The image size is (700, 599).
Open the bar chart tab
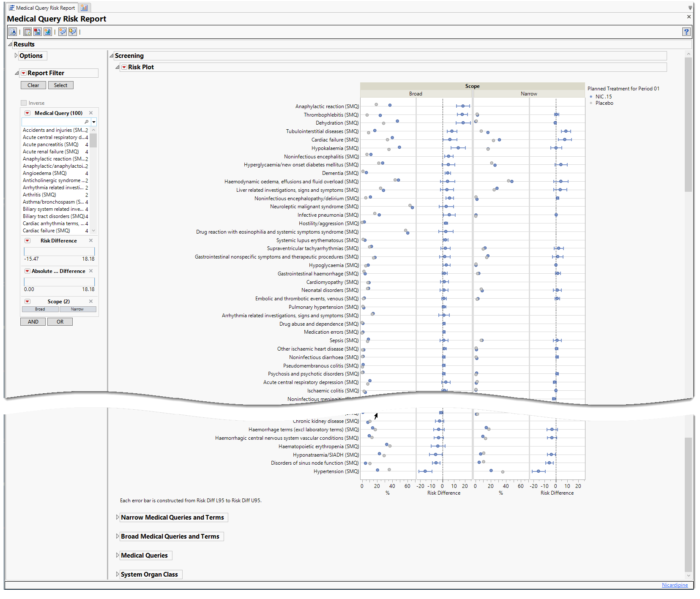84,8
